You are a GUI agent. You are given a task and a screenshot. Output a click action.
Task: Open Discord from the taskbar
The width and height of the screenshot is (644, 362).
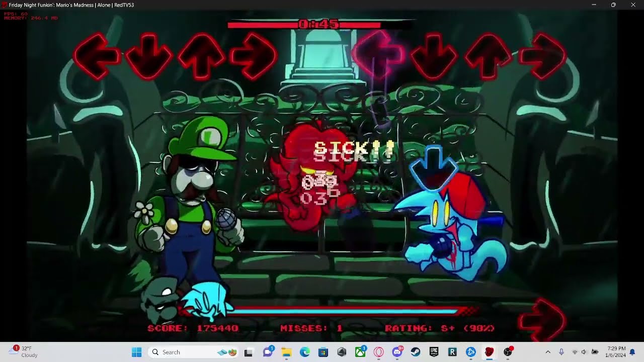397,352
